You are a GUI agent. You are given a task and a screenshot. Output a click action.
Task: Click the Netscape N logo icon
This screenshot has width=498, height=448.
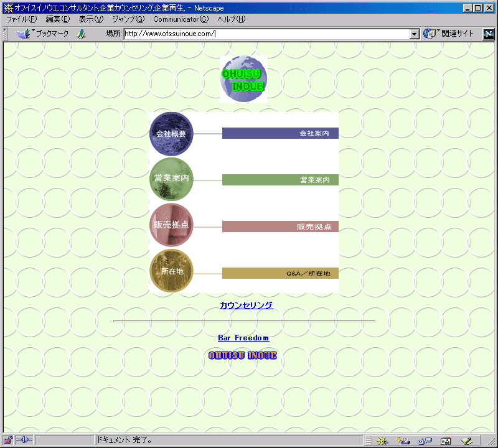tap(489, 34)
